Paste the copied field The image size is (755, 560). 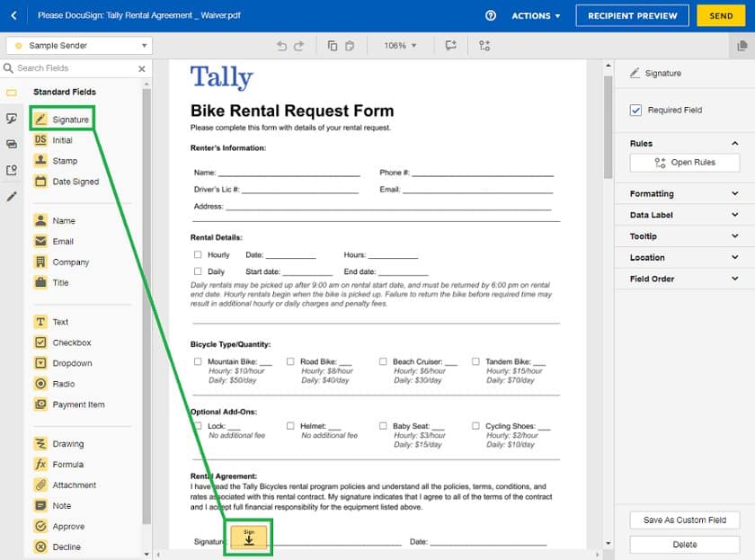tap(350, 46)
